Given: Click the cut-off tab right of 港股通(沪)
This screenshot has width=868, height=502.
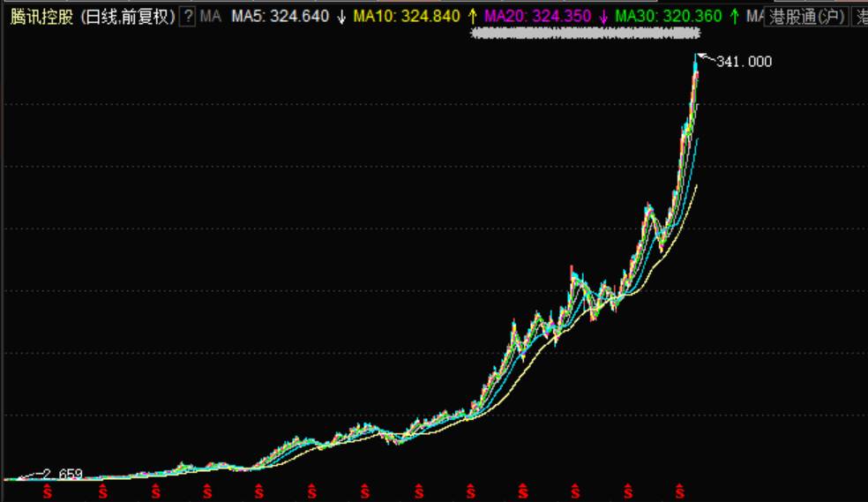Looking at the screenshot, I should point(861,16).
